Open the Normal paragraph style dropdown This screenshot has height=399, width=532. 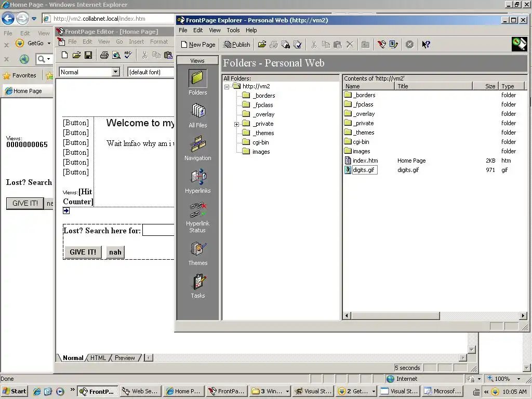click(x=116, y=72)
